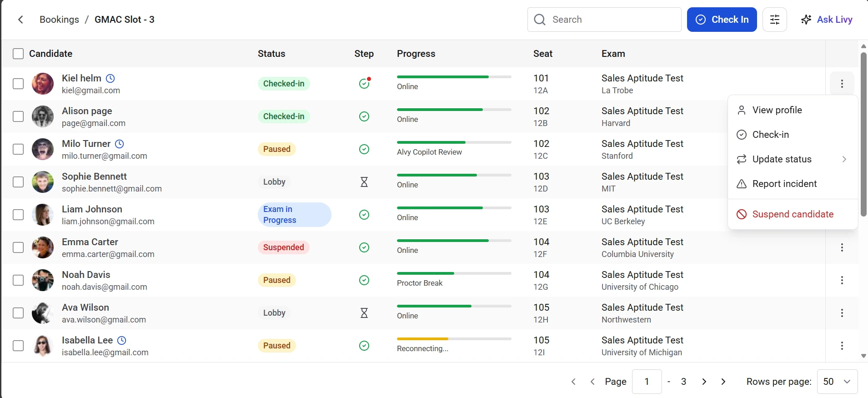Click the back arrow beside Bookings
868x398 pixels.
(x=20, y=20)
